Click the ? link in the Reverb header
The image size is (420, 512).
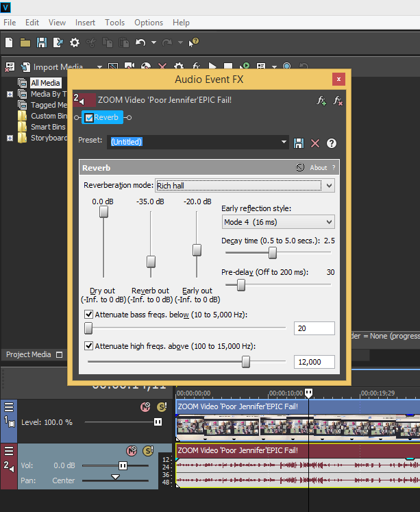[334, 168]
